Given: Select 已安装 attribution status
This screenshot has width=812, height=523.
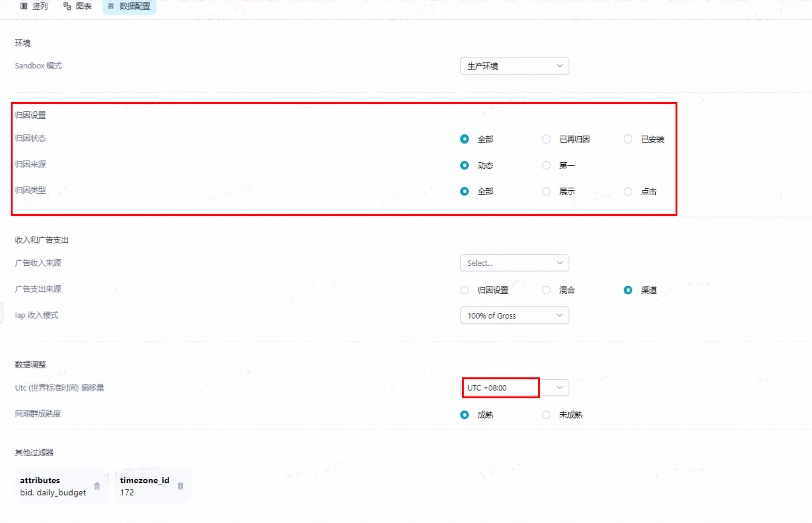Looking at the screenshot, I should click(x=627, y=139).
